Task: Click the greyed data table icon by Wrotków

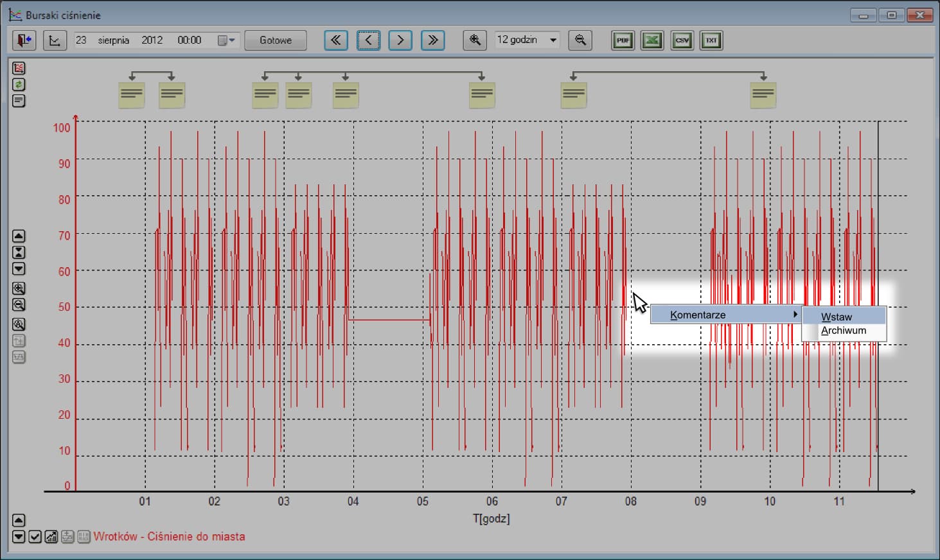Action: point(84,536)
